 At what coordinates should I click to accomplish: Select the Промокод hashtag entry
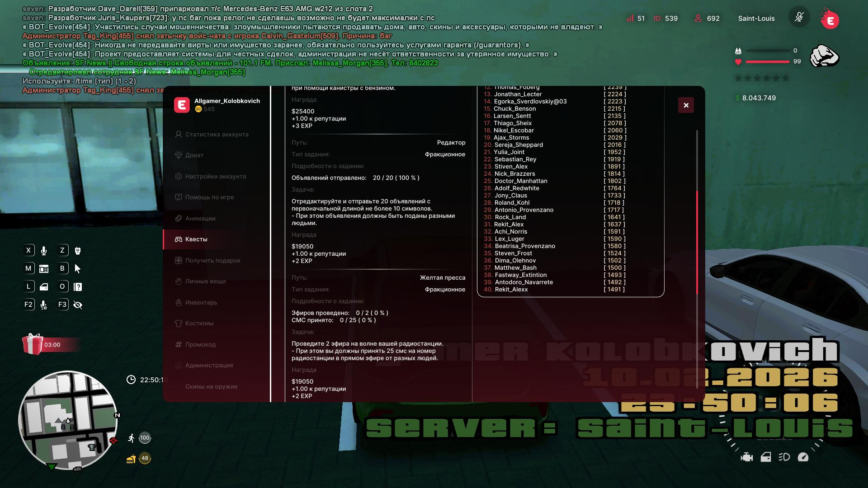(200, 345)
